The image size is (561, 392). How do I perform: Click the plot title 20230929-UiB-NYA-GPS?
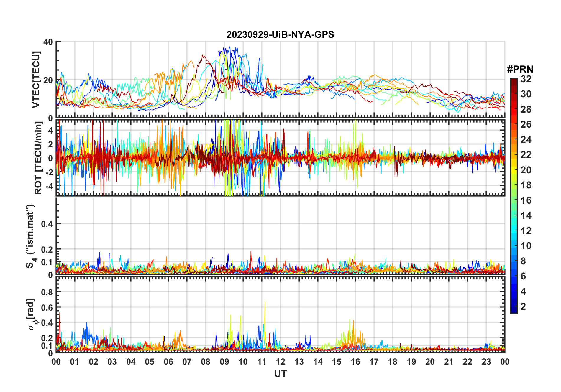280,35
